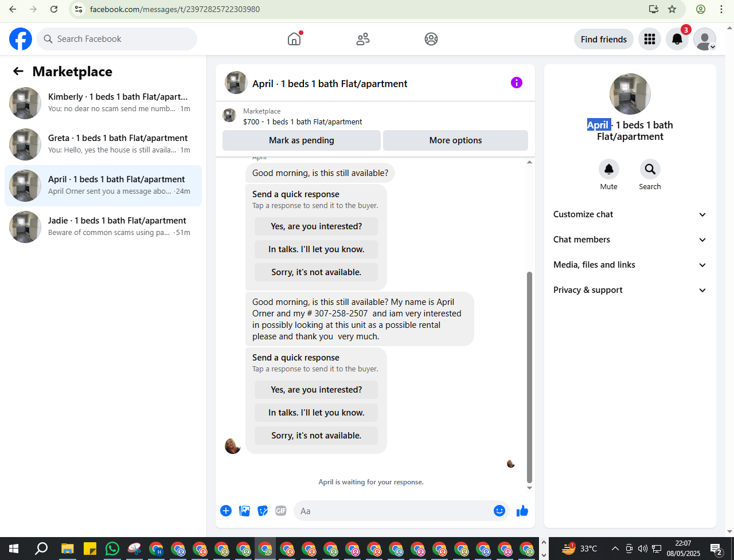Go to Facebook Home feed icon
734x560 pixels.
coord(294,39)
